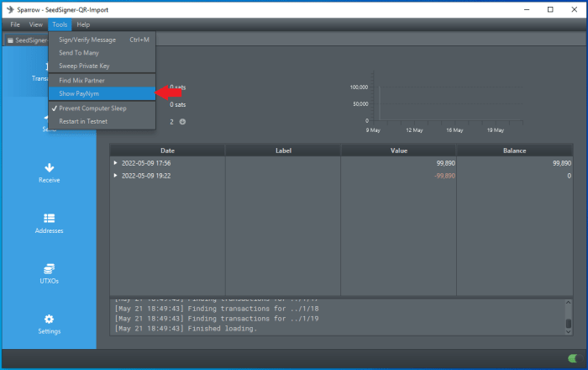Select Sweep Private Key
The height and width of the screenshot is (370, 588).
(x=84, y=66)
